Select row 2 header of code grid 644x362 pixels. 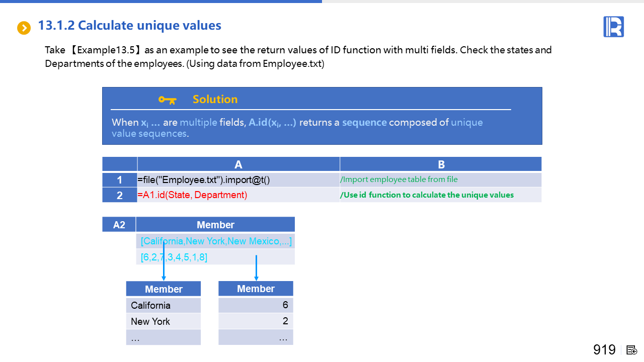pos(120,195)
